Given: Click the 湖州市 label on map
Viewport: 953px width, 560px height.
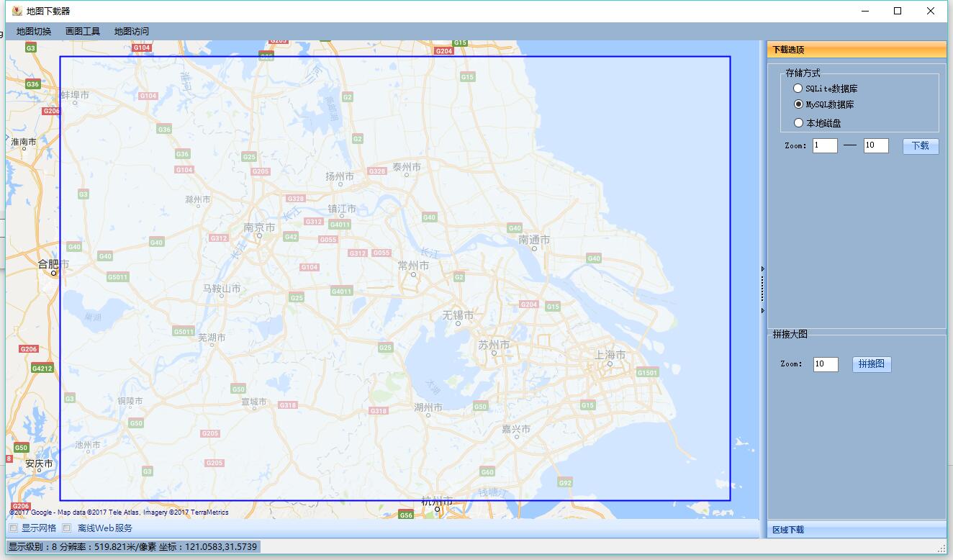Looking at the screenshot, I should pyautogui.click(x=428, y=407).
